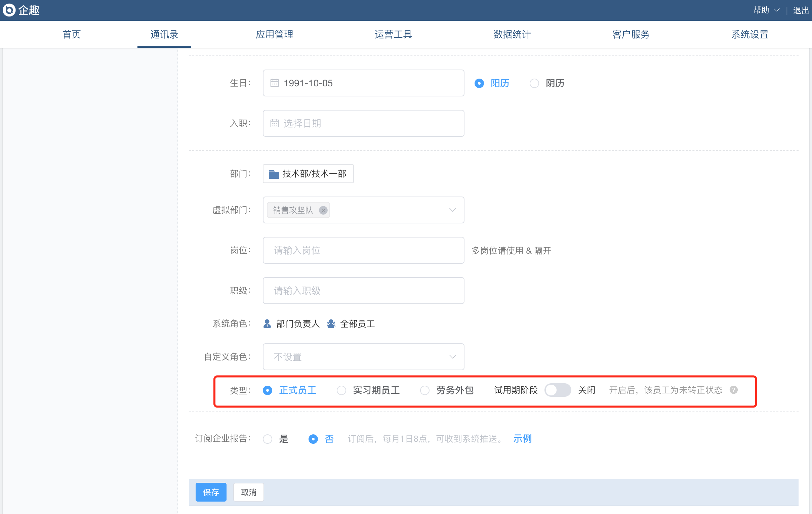The height and width of the screenshot is (514, 812).
Task: Click the birthday field calendar icon
Action: [x=275, y=83]
